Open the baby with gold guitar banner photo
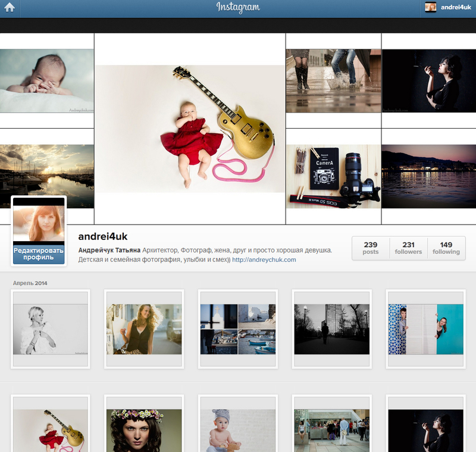Viewport: 476px width, 452px height. coord(190,129)
